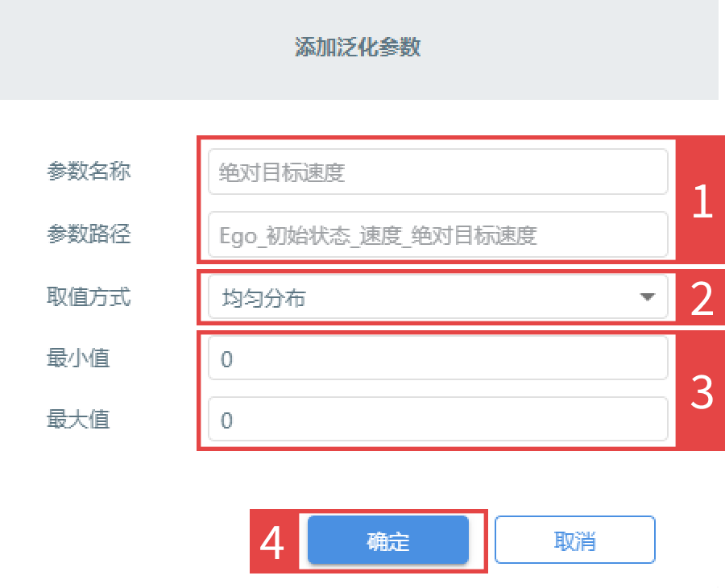Click the 参数名称 label

click(89, 172)
